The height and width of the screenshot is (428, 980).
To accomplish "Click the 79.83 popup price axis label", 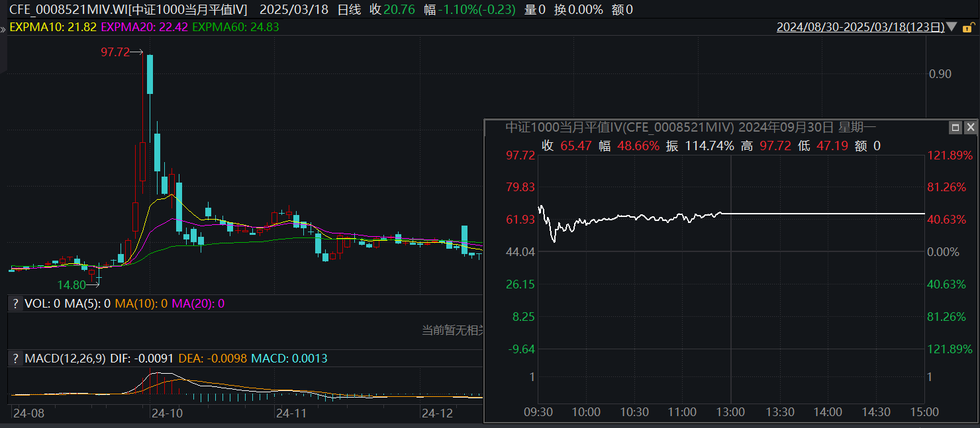I will (x=520, y=187).
